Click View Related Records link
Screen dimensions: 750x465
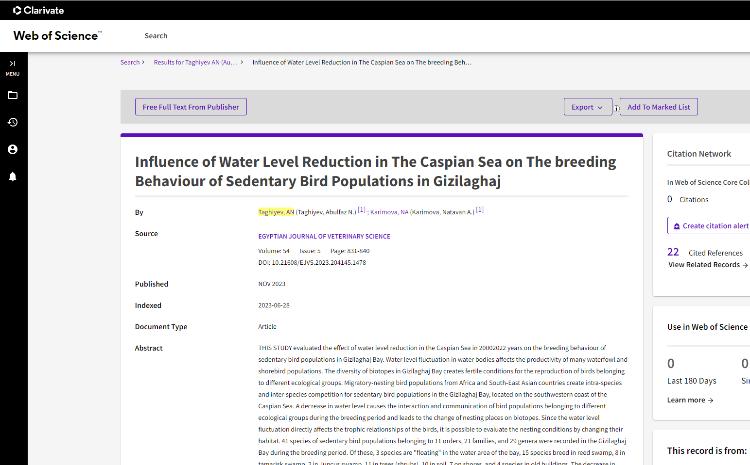point(705,265)
